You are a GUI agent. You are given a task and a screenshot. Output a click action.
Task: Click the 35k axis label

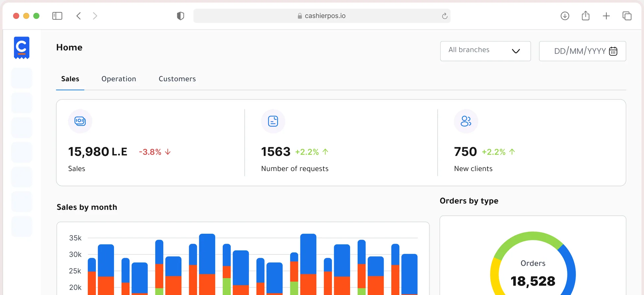click(x=75, y=238)
